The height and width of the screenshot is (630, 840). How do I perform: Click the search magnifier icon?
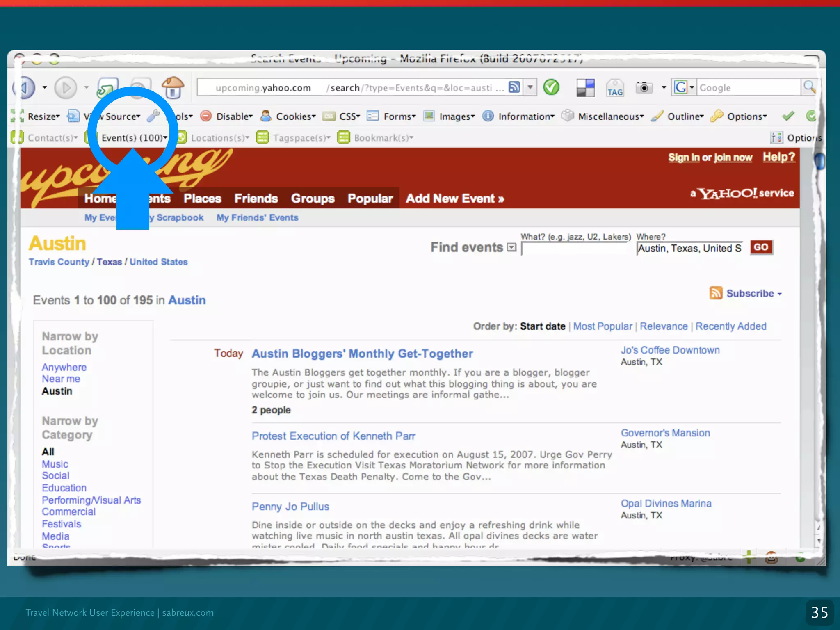click(810, 87)
